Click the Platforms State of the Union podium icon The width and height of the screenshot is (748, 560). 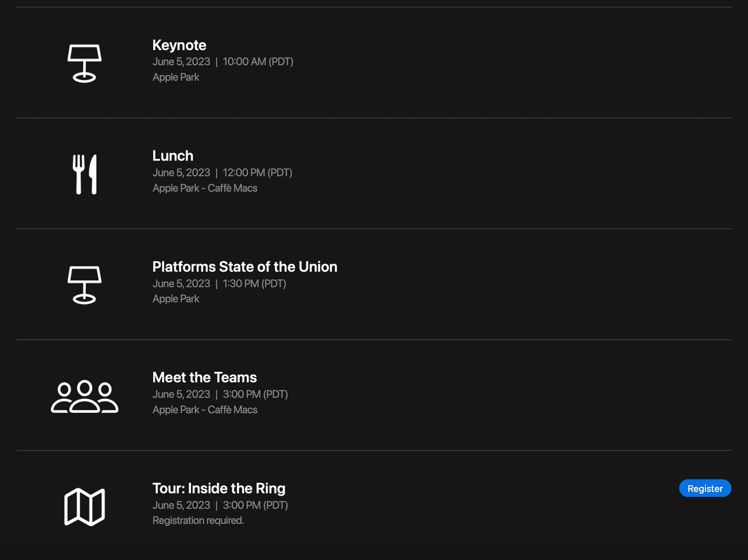coord(85,284)
